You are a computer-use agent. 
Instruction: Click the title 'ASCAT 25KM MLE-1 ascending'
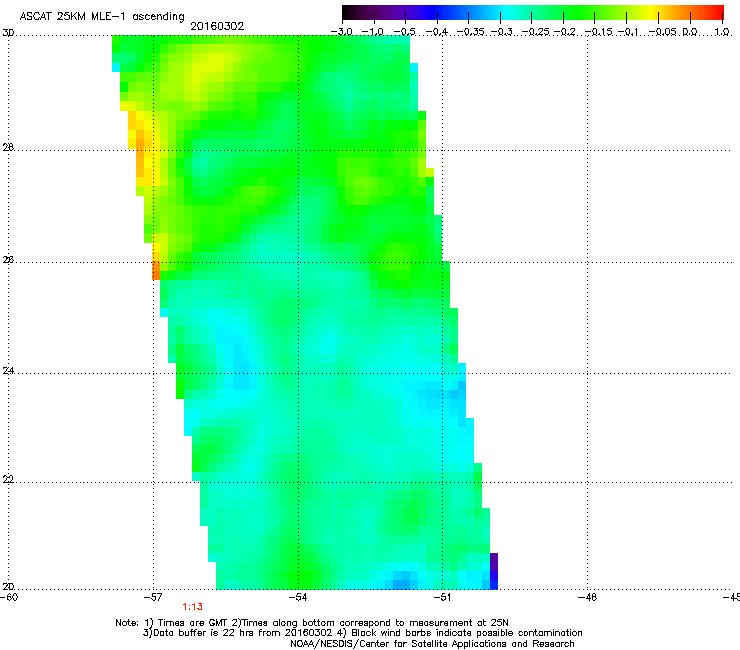tap(102, 16)
